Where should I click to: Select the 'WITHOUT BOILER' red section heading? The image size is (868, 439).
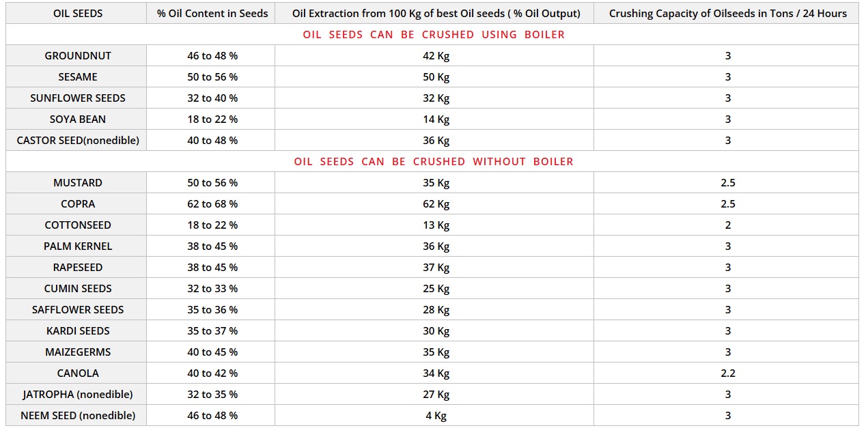[x=434, y=161]
